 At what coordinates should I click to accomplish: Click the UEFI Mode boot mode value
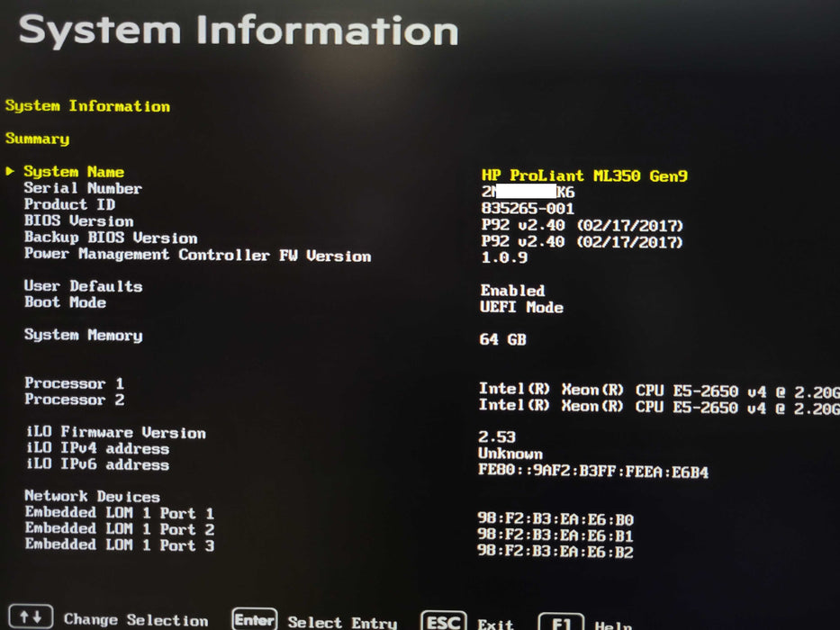[521, 307]
